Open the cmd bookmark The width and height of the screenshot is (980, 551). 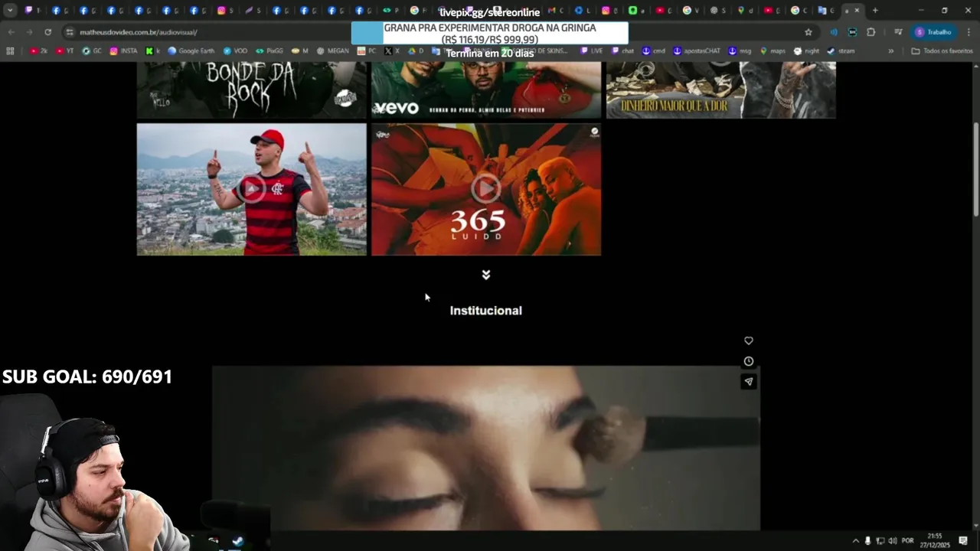[654, 51]
